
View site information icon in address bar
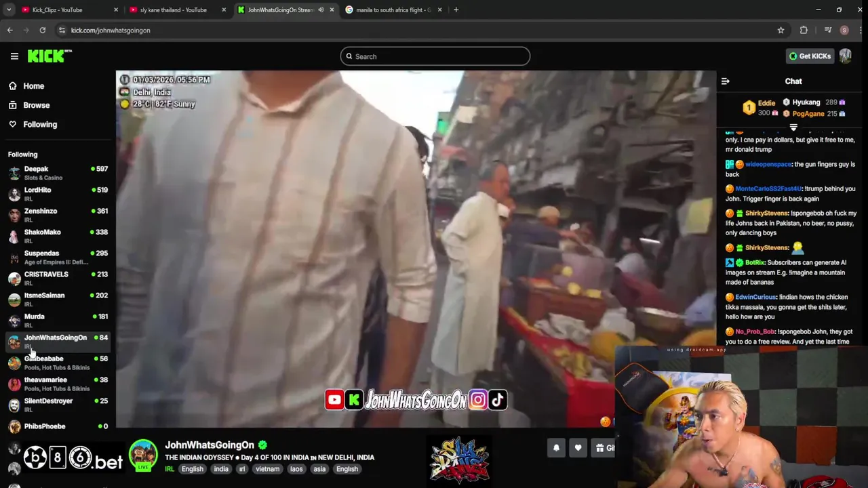62,30
